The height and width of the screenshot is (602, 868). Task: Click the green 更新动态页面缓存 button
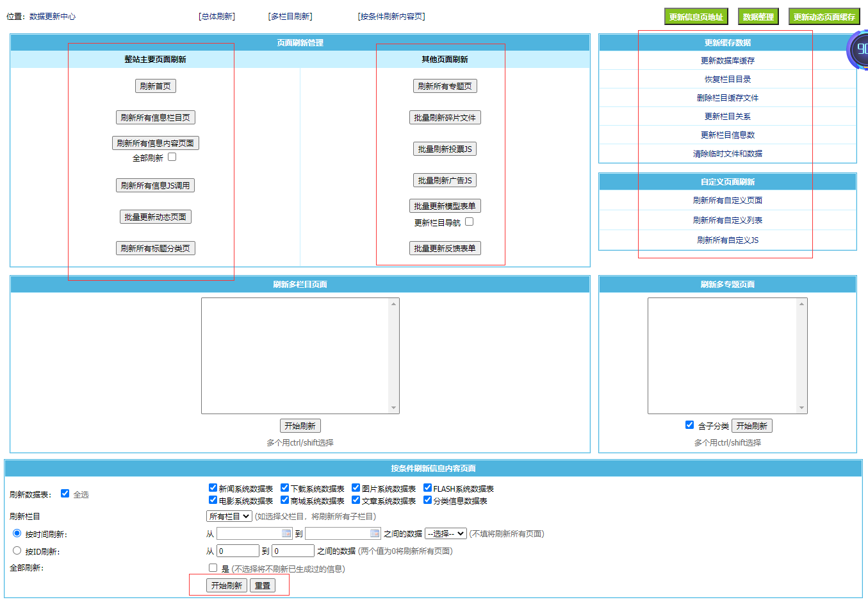click(x=824, y=17)
